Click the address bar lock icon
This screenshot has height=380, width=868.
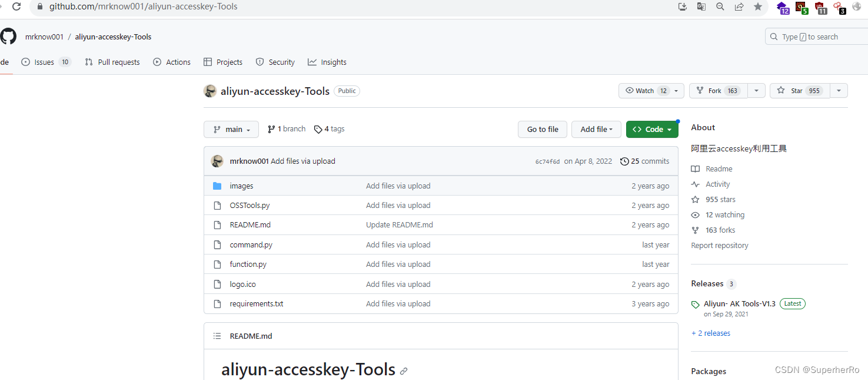40,7
